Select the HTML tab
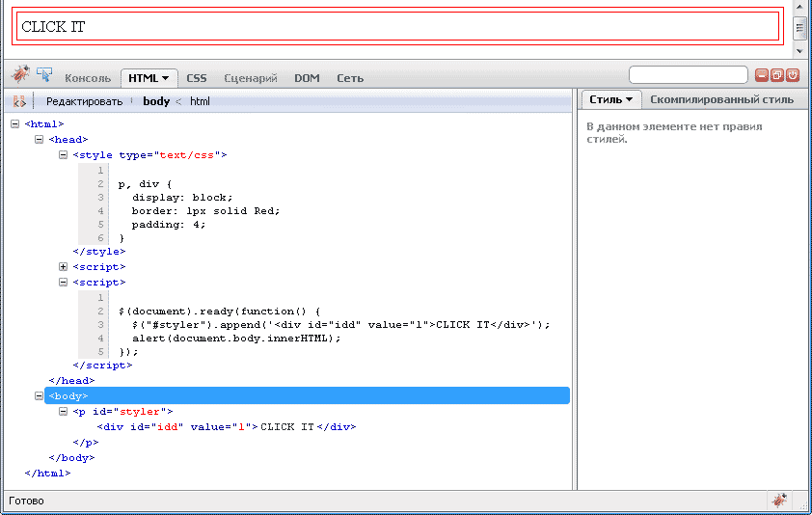This screenshot has width=812, height=515. pyautogui.click(x=149, y=78)
